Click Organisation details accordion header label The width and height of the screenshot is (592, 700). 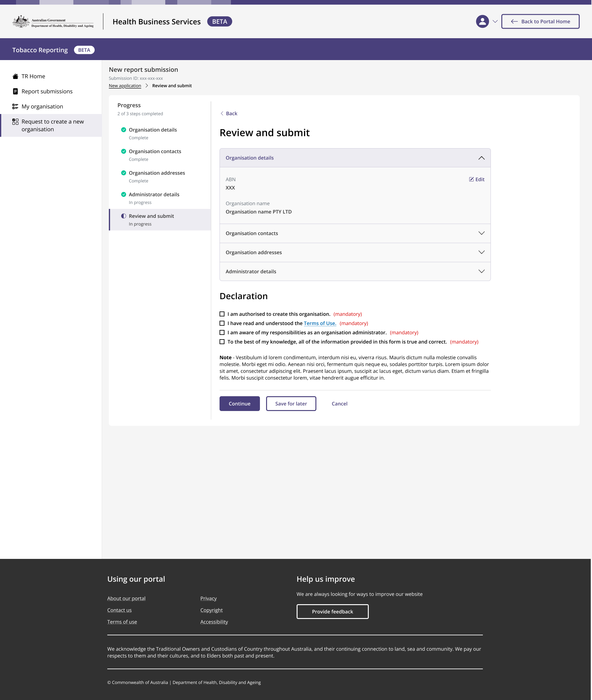(x=249, y=158)
